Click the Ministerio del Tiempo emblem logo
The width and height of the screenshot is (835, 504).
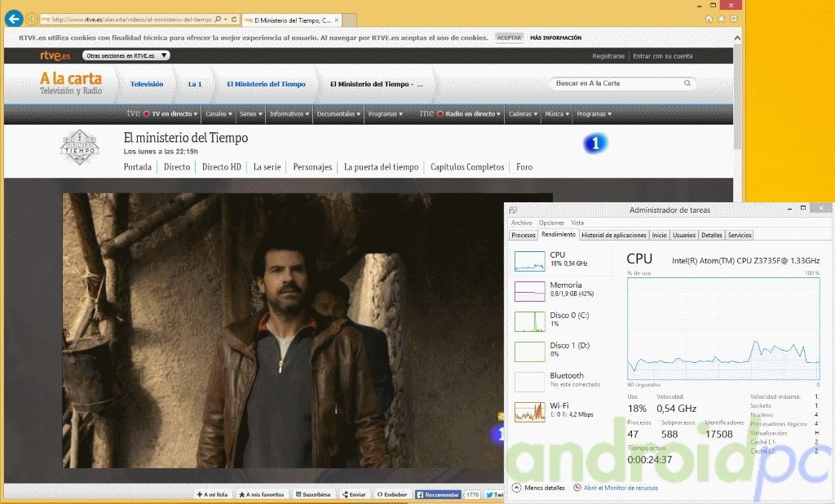coord(79,147)
